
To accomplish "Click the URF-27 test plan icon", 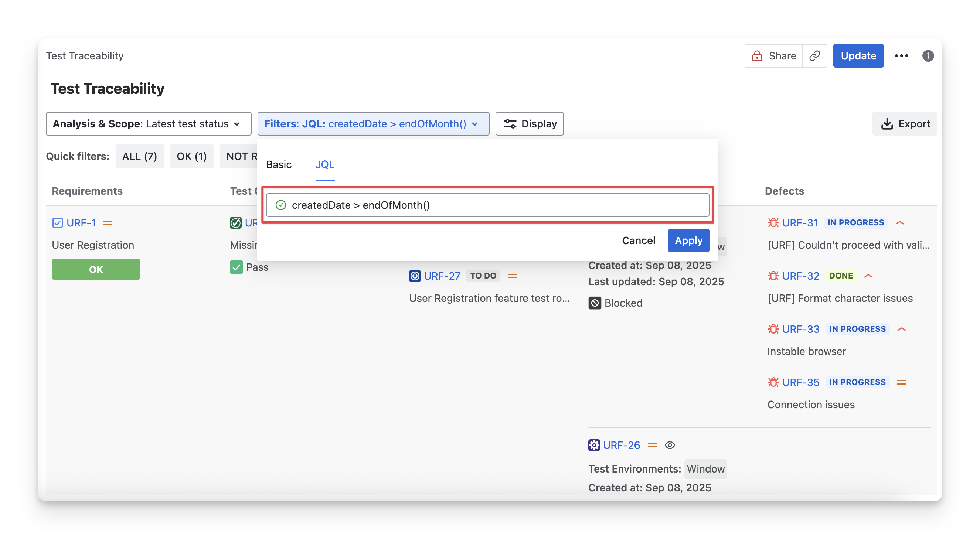I will pos(415,276).
